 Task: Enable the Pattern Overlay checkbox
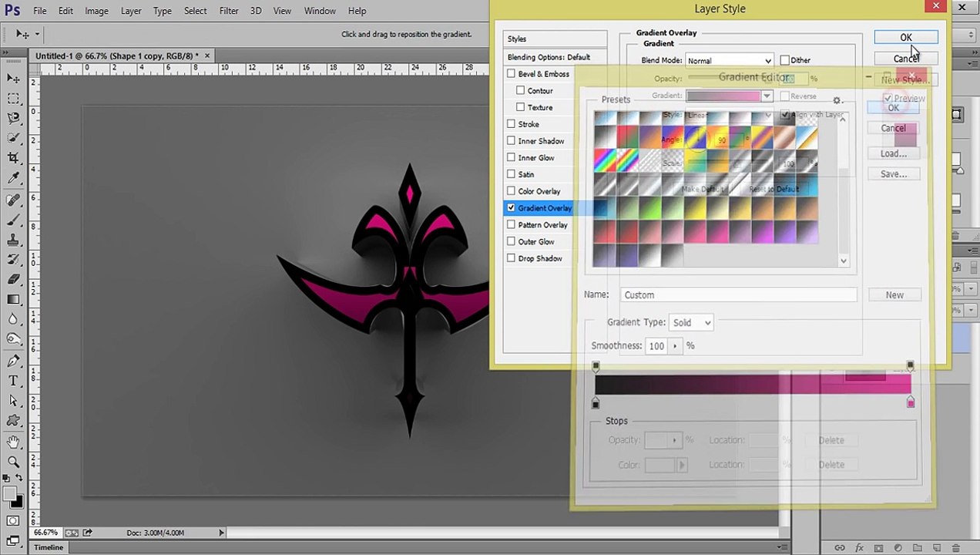(x=511, y=224)
